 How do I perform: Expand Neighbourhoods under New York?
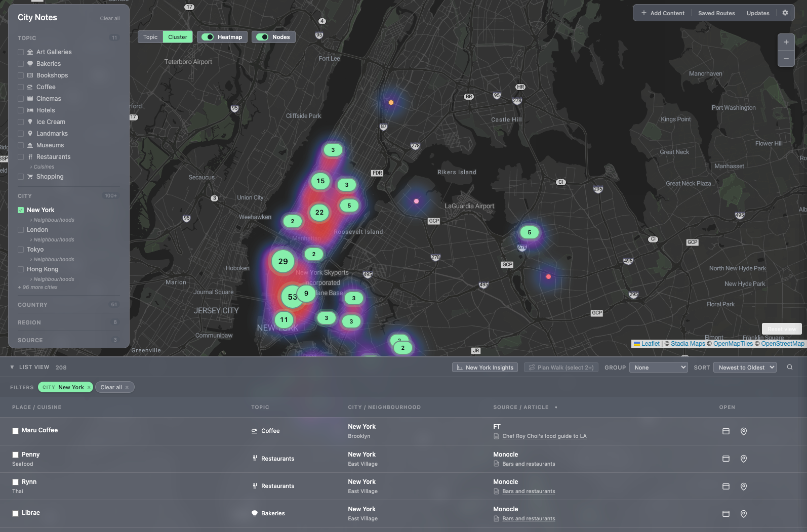(52, 220)
